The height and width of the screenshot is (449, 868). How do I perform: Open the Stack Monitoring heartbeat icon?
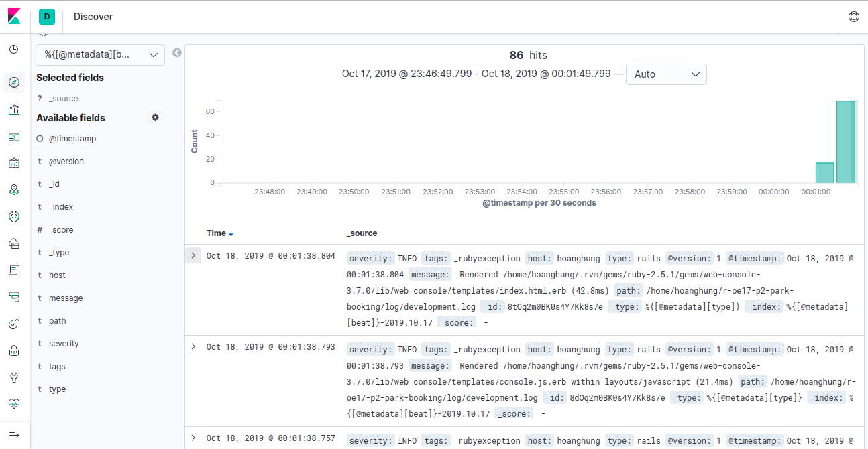tap(14, 404)
